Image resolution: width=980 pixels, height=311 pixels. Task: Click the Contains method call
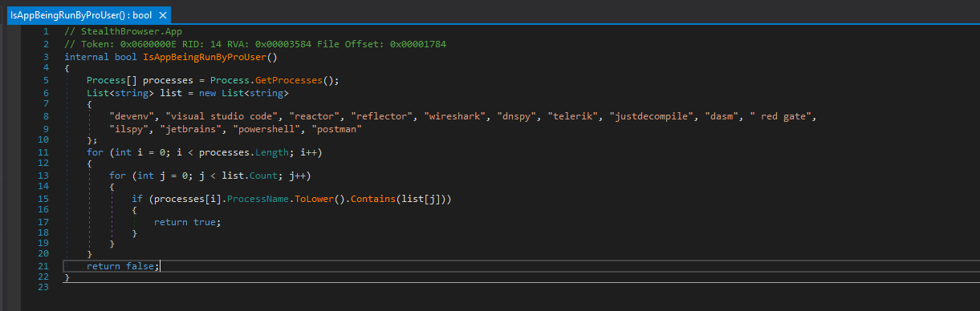372,198
